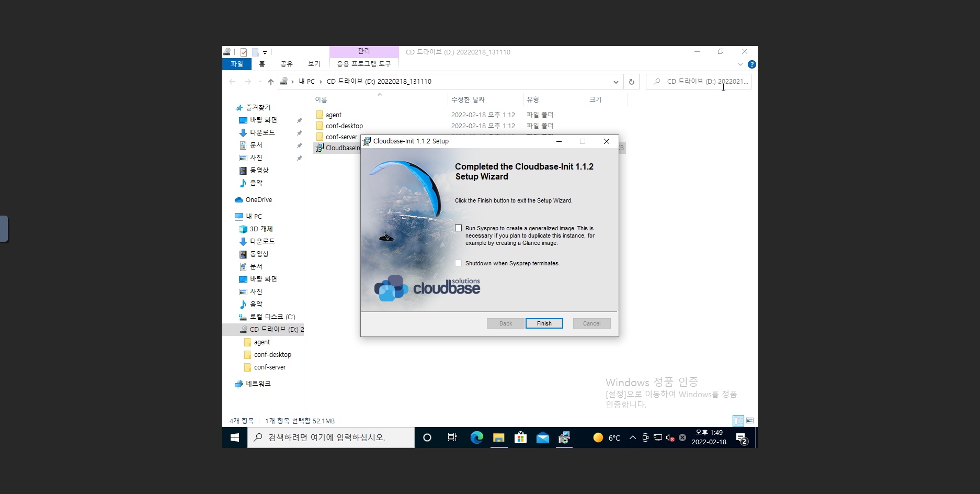Image resolution: width=980 pixels, height=494 pixels.
Task: Click the search box for CD 드라이브 (D:)
Action: pos(699,82)
